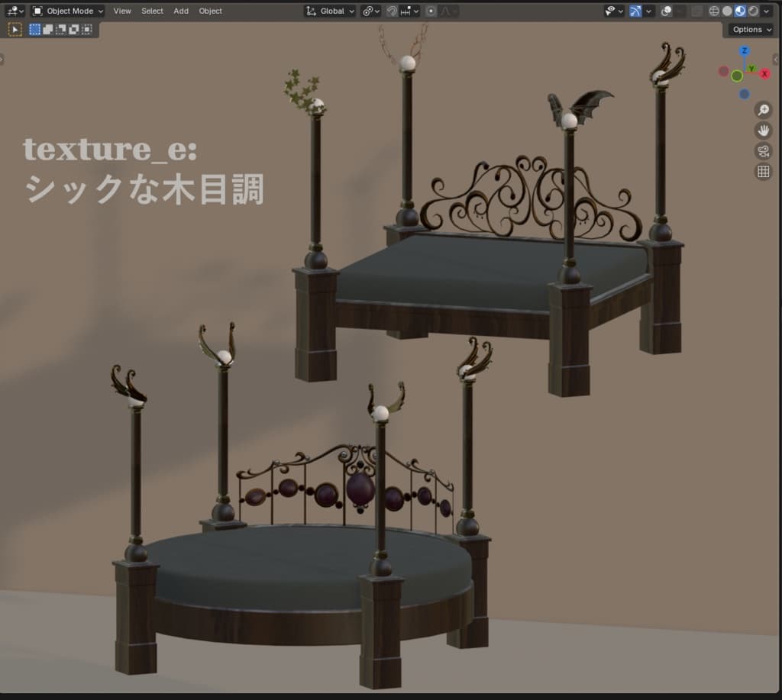Expand the Options dropdown
Image resolution: width=782 pixels, height=700 pixels.
pyautogui.click(x=751, y=30)
